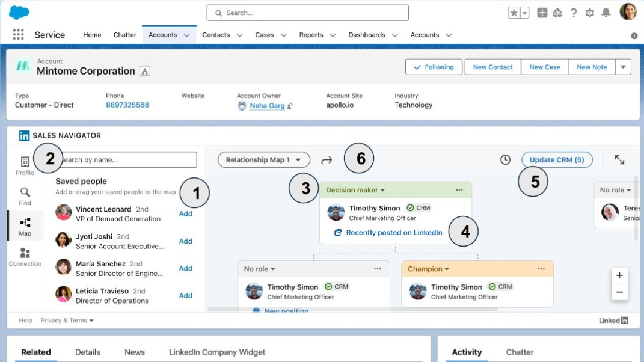
Task: Expand the relationship map to fullscreen
Action: (x=619, y=159)
